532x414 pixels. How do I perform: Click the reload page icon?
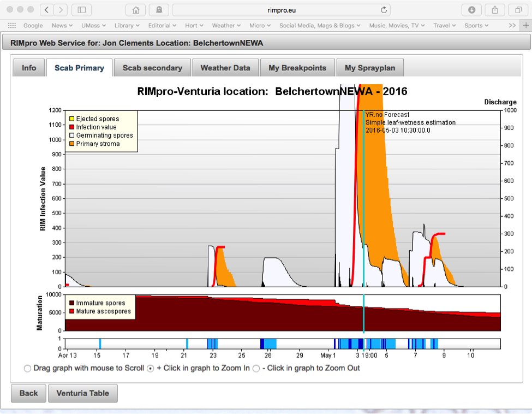point(384,10)
